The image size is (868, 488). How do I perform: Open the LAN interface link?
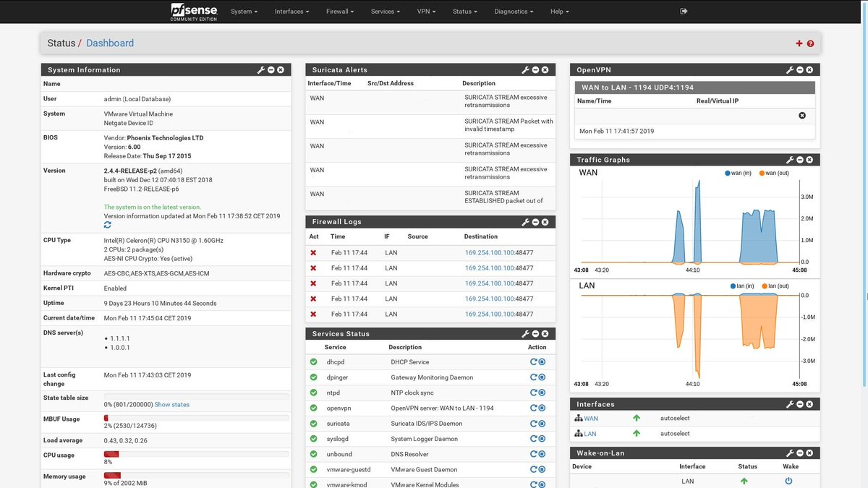(x=590, y=434)
